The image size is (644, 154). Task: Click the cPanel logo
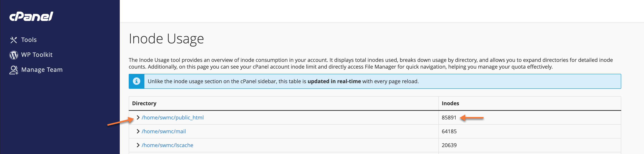(x=31, y=16)
